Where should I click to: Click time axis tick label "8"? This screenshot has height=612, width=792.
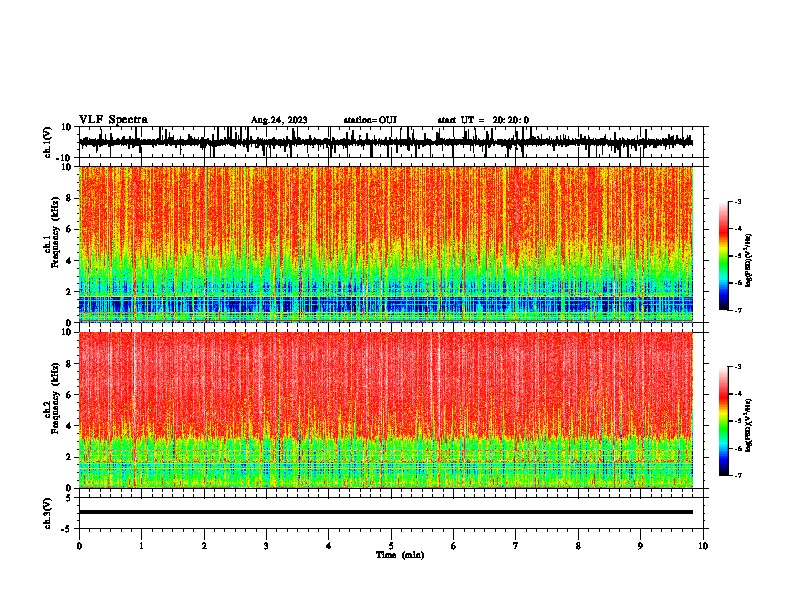click(578, 546)
